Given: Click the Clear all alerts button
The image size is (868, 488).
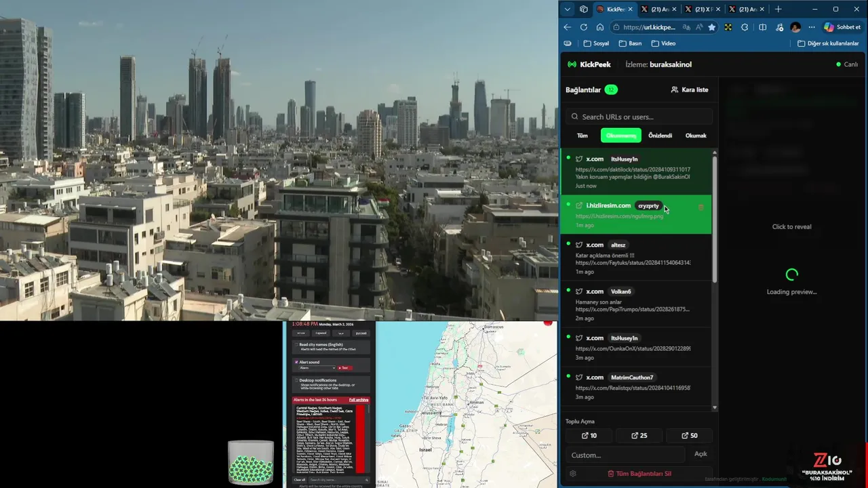Looking at the screenshot, I should pos(299,480).
